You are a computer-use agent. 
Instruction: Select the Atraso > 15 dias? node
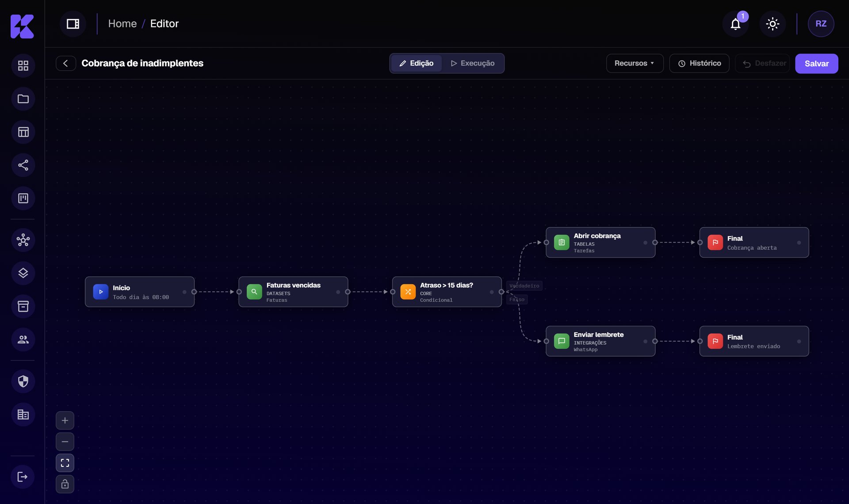(x=447, y=292)
